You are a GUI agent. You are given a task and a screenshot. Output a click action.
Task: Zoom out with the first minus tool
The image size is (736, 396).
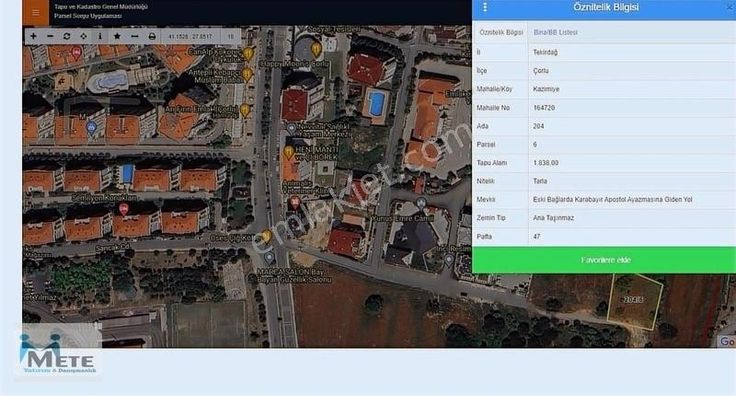[x=50, y=36]
